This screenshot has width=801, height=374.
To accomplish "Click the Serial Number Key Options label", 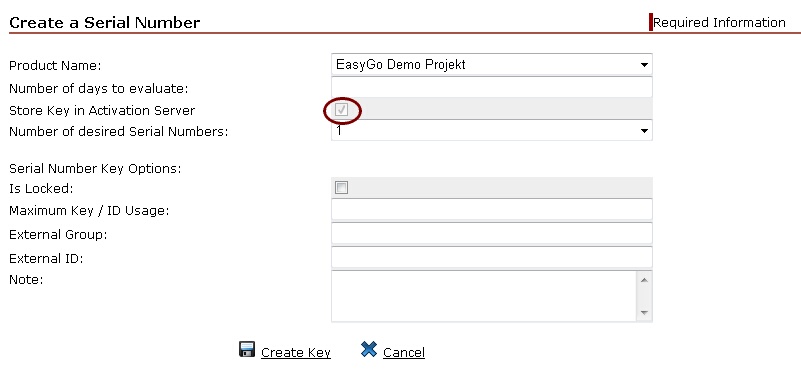I will (x=95, y=168).
